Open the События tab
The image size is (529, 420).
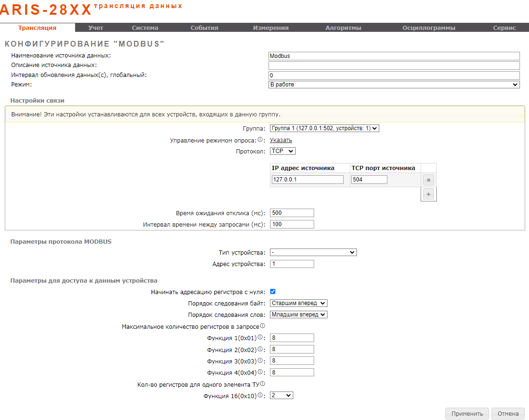tap(204, 28)
